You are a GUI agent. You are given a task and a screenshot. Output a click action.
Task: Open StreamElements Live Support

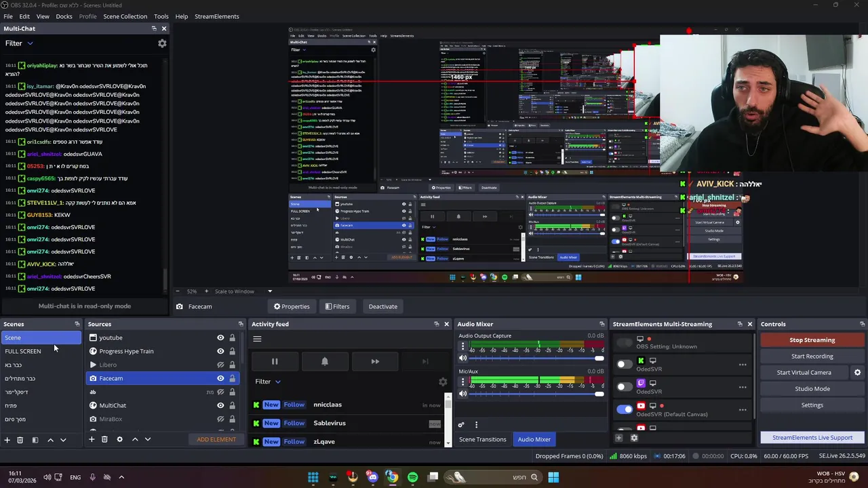(812, 438)
